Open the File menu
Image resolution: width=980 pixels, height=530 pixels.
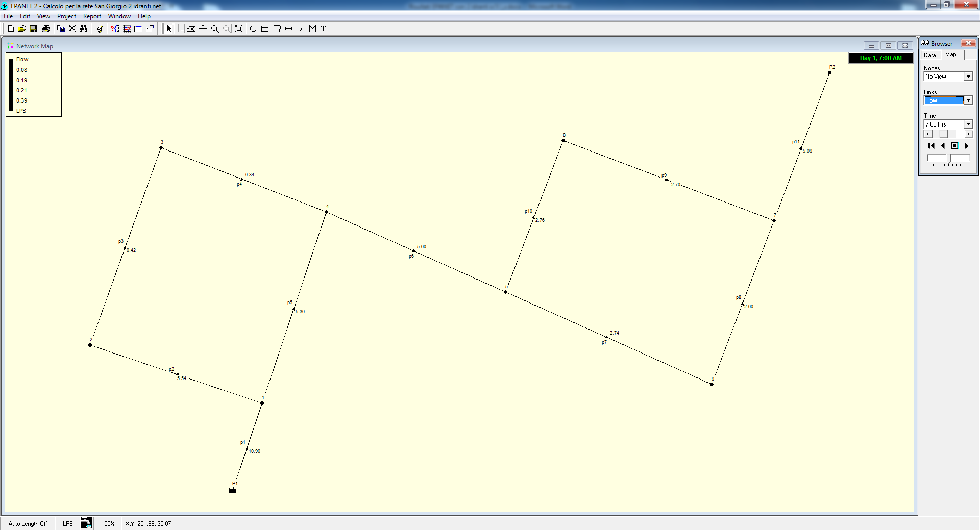[8, 16]
